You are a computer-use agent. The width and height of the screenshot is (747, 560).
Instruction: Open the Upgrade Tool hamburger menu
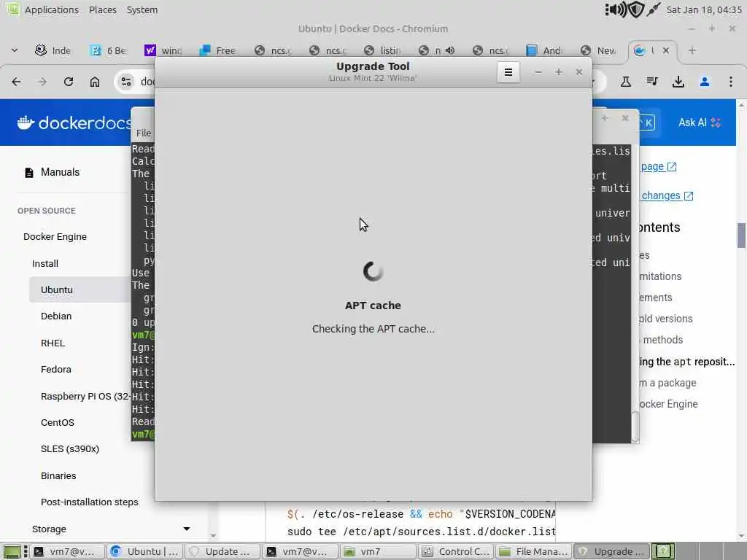click(508, 72)
